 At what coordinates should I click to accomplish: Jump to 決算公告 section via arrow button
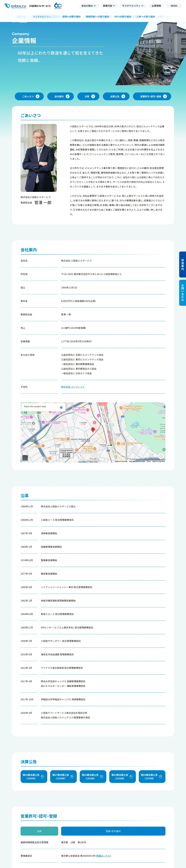coord(116,96)
